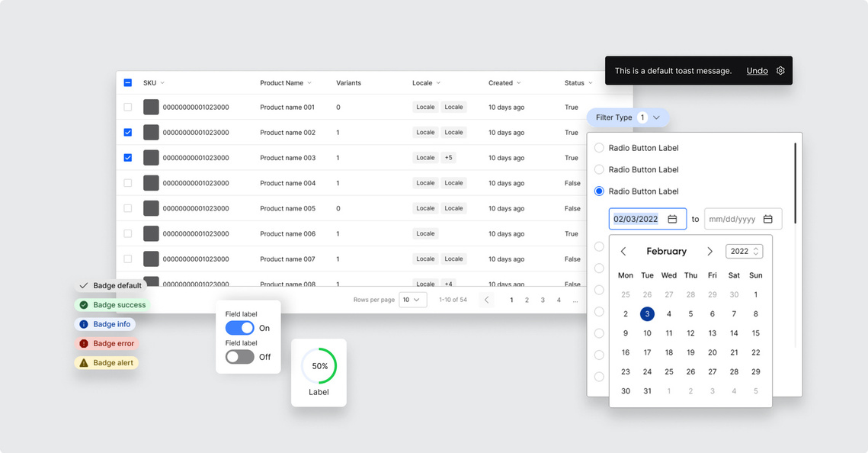Screen dimensions: 868x453
Task: Click the current page 1 button
Action: tap(511, 300)
